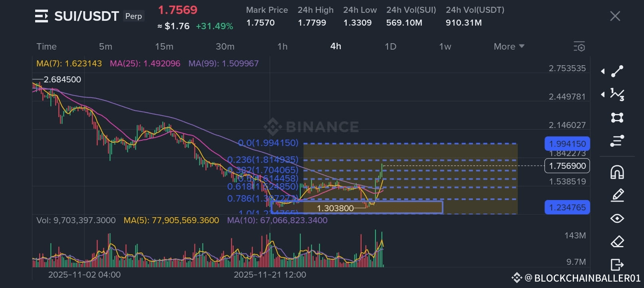Image resolution: width=644 pixels, height=288 pixels.
Task: Expand the trend line tool group arrow
Action: pyautogui.click(x=602, y=71)
